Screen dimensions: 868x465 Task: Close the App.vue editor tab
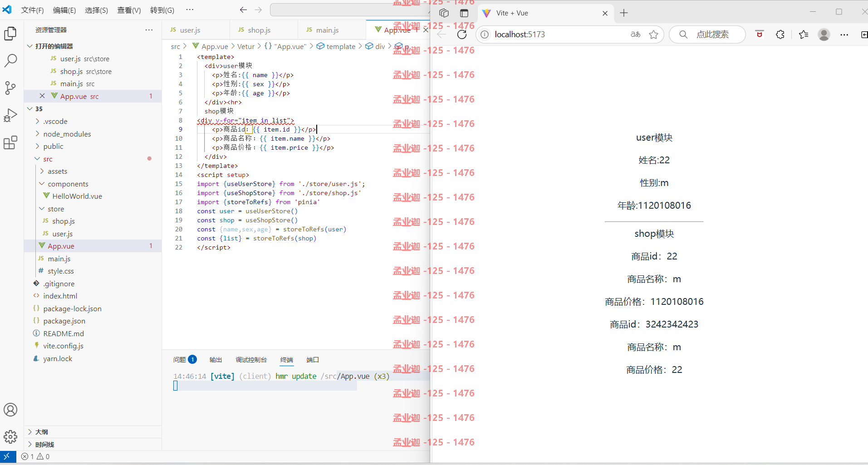coord(426,30)
